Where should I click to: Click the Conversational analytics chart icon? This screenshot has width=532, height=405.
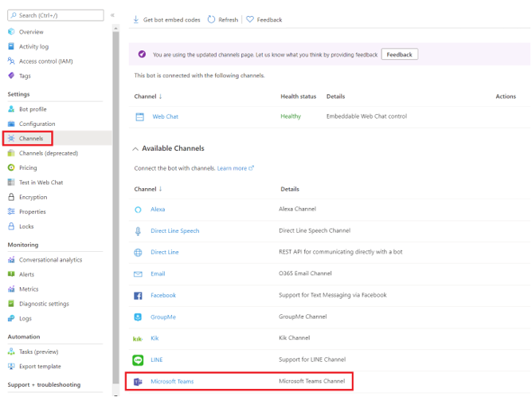[x=11, y=260]
